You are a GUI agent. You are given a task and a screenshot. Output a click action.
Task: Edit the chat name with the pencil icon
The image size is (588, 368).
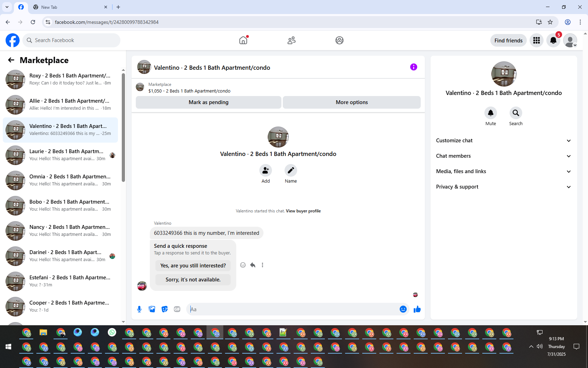pyautogui.click(x=291, y=170)
